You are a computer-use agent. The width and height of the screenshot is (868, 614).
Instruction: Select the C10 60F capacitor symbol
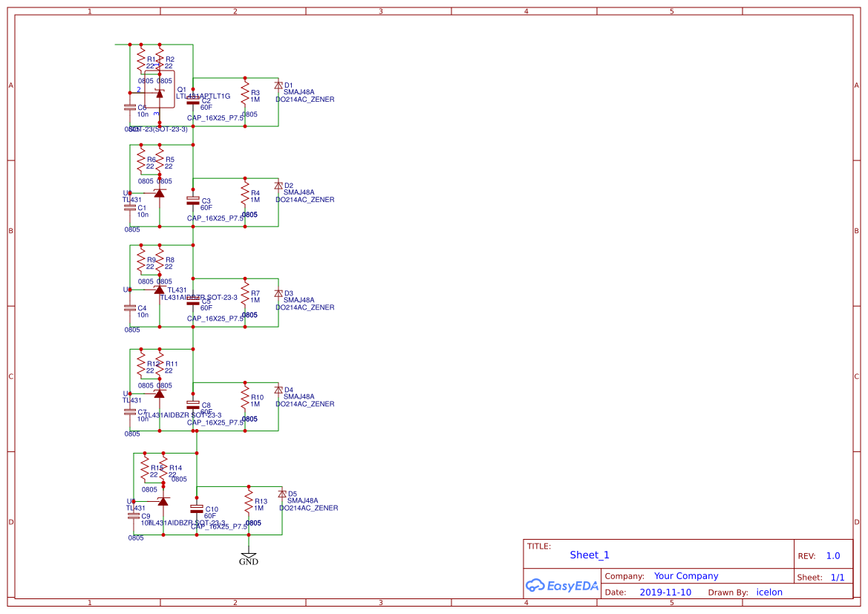click(x=197, y=509)
